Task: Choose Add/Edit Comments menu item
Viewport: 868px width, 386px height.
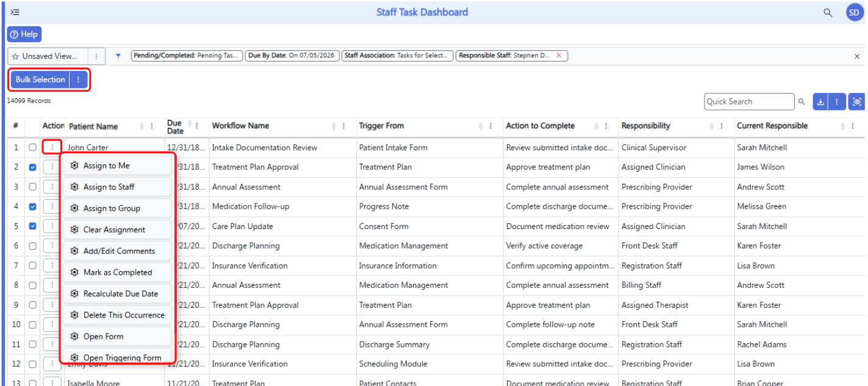Action: coord(118,251)
